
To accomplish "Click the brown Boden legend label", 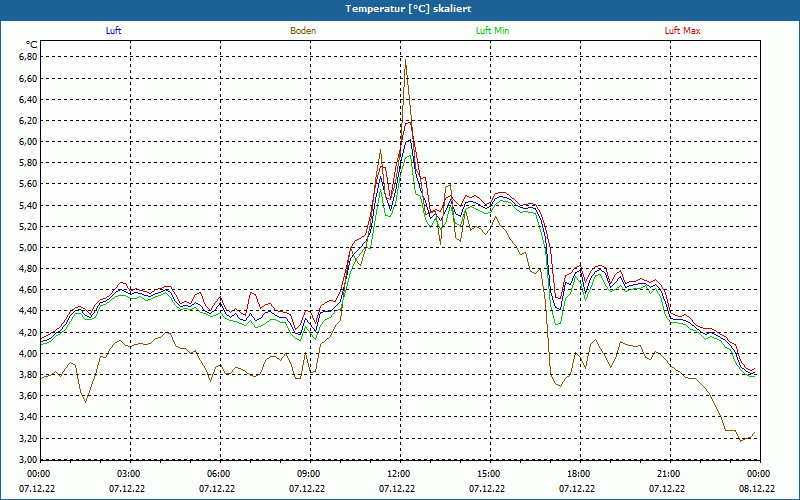I will pos(303,31).
